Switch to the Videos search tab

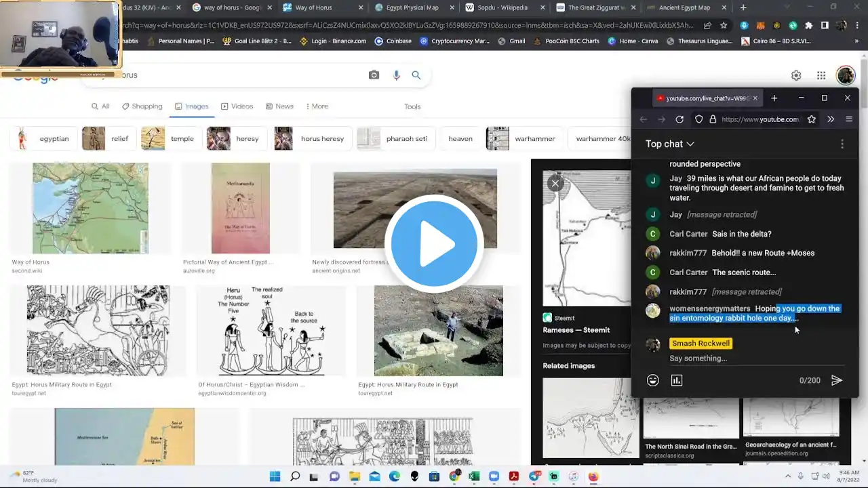(237, 106)
